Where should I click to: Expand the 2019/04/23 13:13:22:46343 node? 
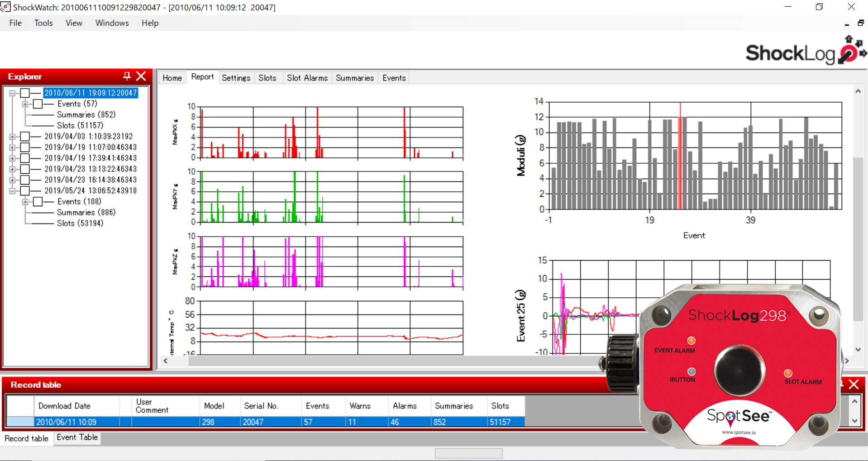(12, 169)
